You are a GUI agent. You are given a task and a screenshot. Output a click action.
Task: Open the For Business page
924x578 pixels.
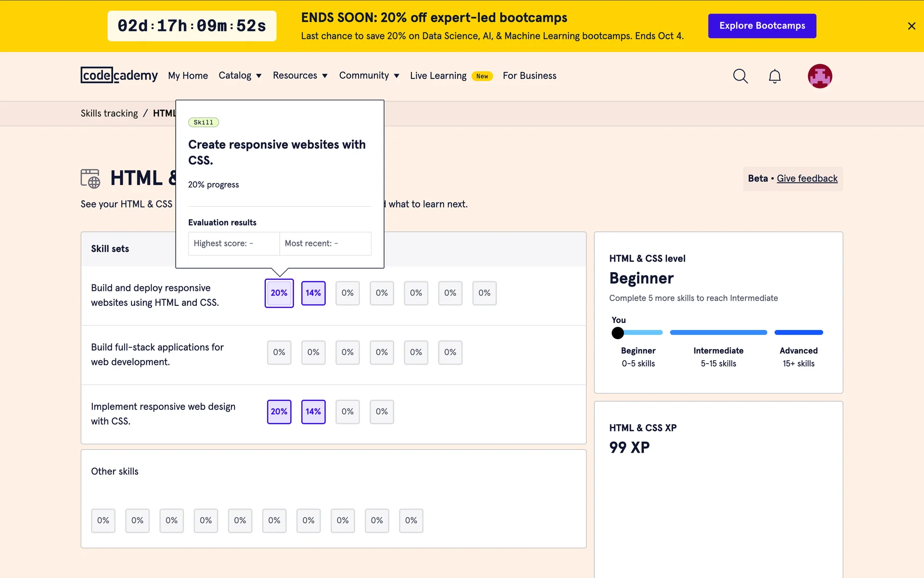click(x=529, y=76)
